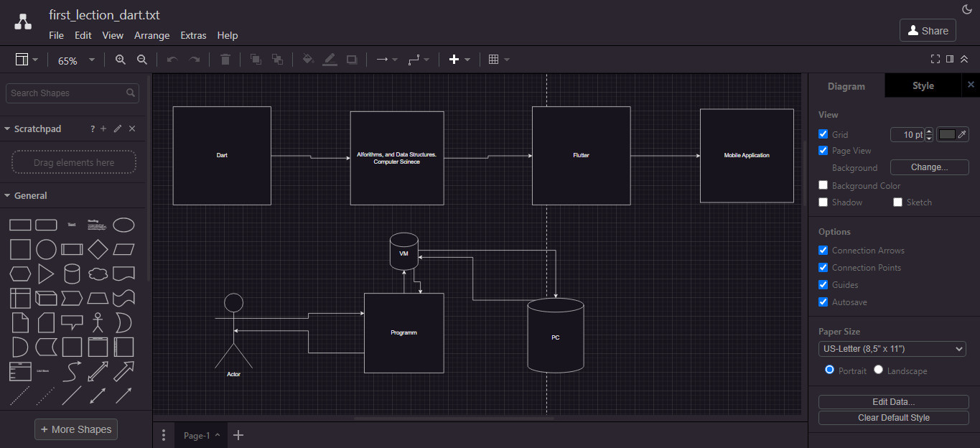This screenshot has height=448, width=980.
Task: Open the view layout dropdown in toolbar
Action: pos(27,60)
